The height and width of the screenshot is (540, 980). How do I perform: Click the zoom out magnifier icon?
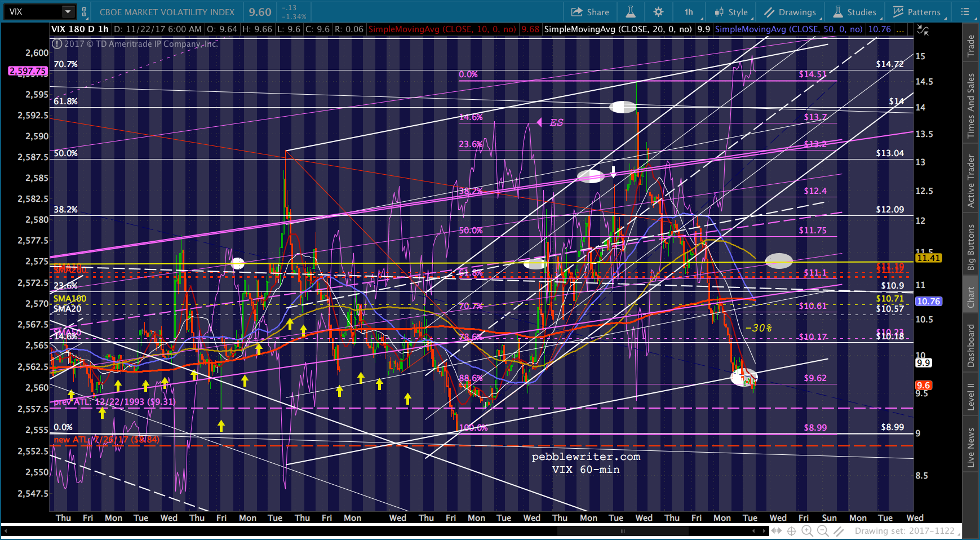point(823,530)
